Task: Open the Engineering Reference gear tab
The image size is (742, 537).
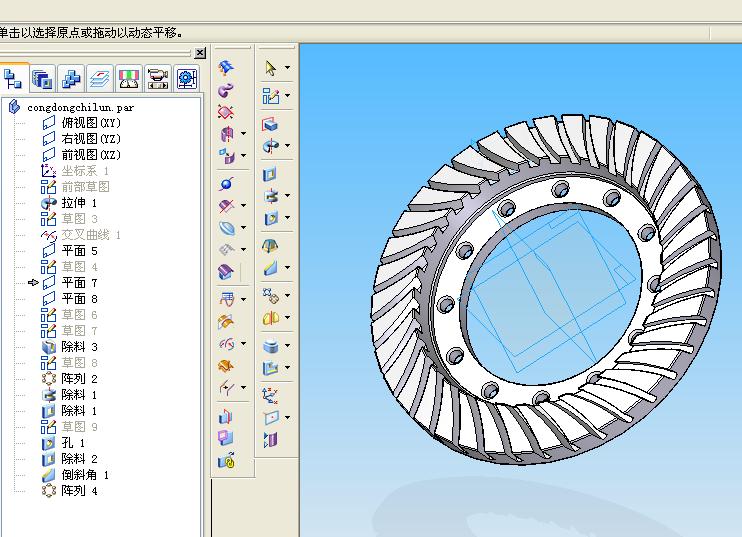Action: pos(186,79)
